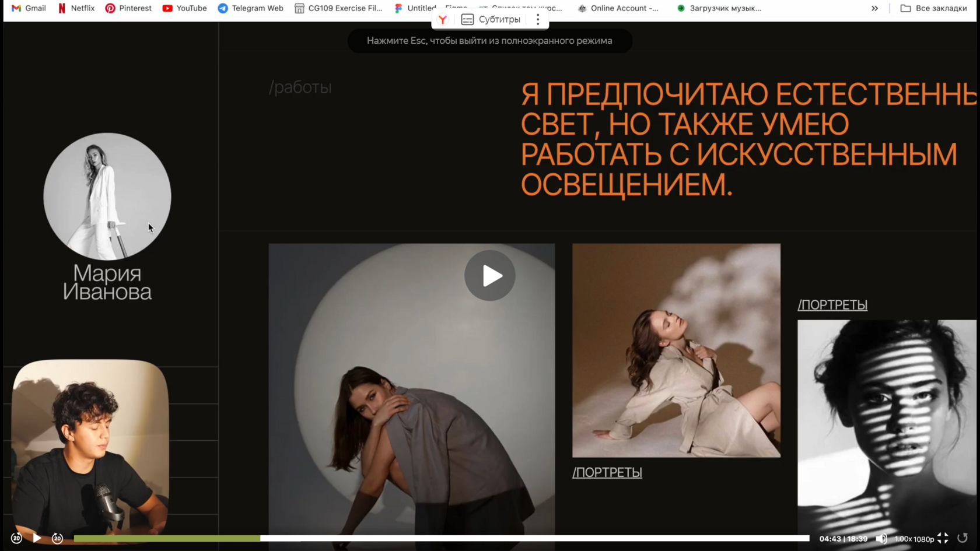
Task: Open the black-and-white striped shadow portrait
Action: tap(887, 435)
